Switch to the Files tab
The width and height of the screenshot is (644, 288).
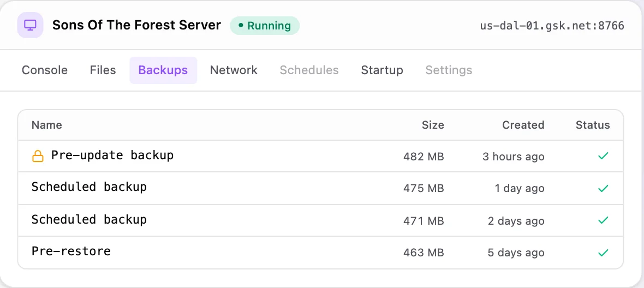[103, 70]
